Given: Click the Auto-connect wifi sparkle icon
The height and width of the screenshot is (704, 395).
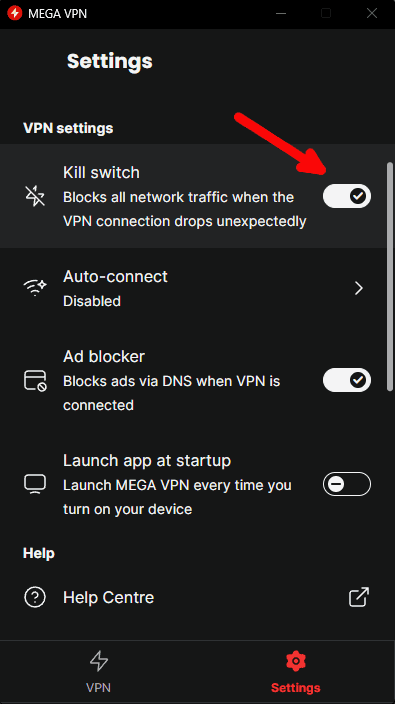Looking at the screenshot, I should point(35,288).
